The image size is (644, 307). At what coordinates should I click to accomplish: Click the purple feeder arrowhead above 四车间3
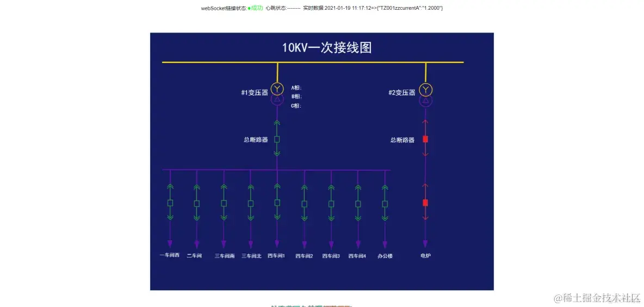click(x=331, y=245)
